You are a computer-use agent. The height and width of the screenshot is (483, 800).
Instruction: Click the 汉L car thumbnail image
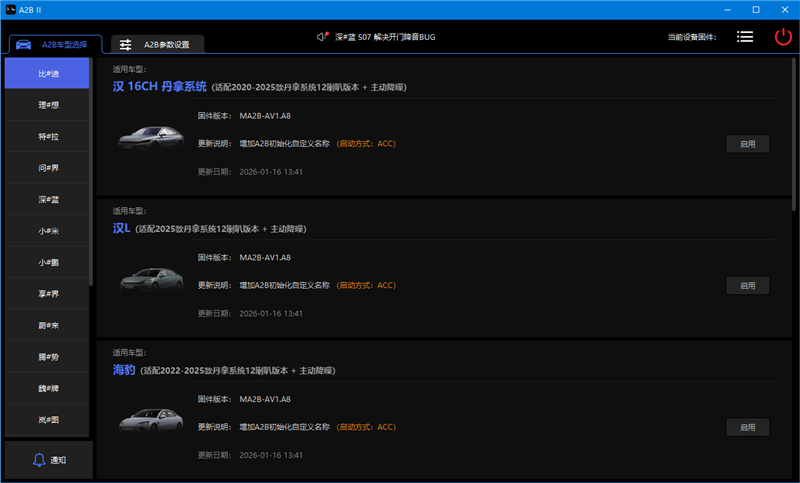pos(150,279)
